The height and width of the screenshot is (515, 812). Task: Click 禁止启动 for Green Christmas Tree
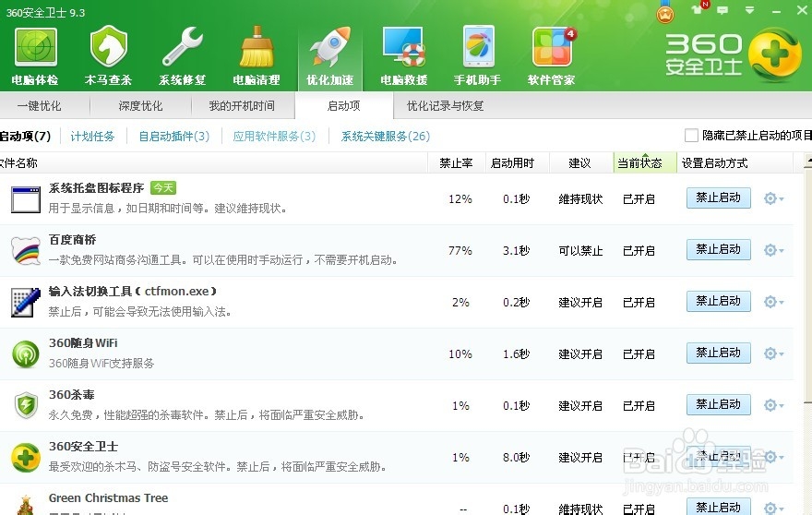tap(718, 507)
